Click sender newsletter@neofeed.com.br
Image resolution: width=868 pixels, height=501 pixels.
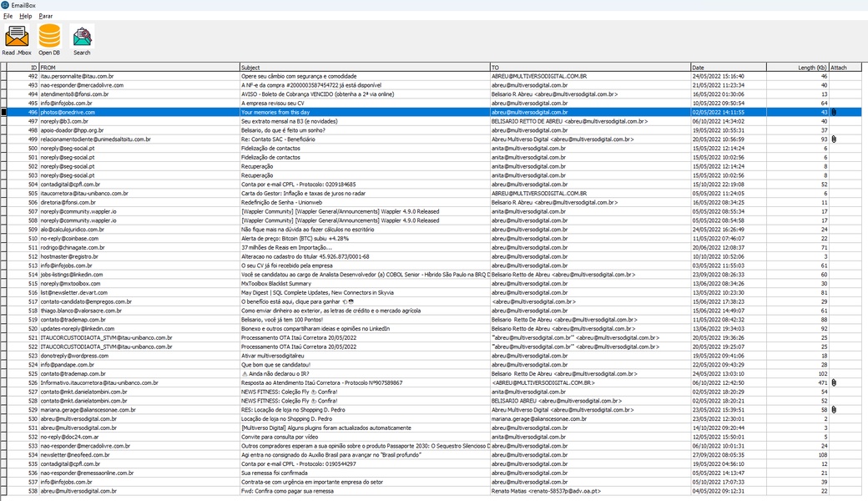[x=75, y=455]
